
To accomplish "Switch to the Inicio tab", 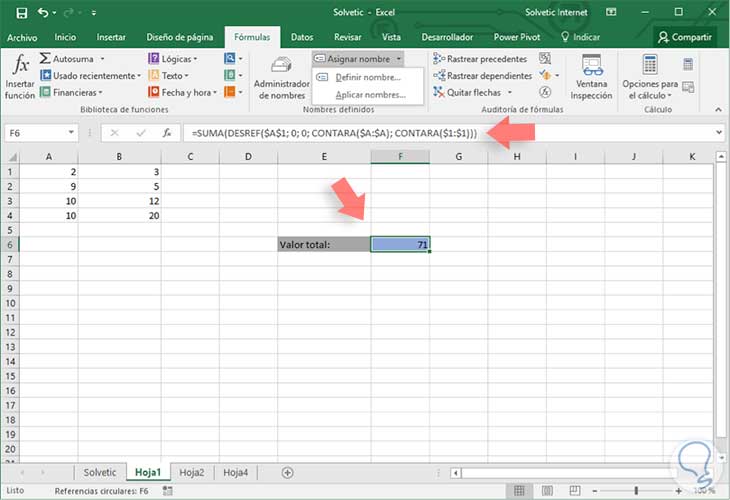I will click(65, 37).
